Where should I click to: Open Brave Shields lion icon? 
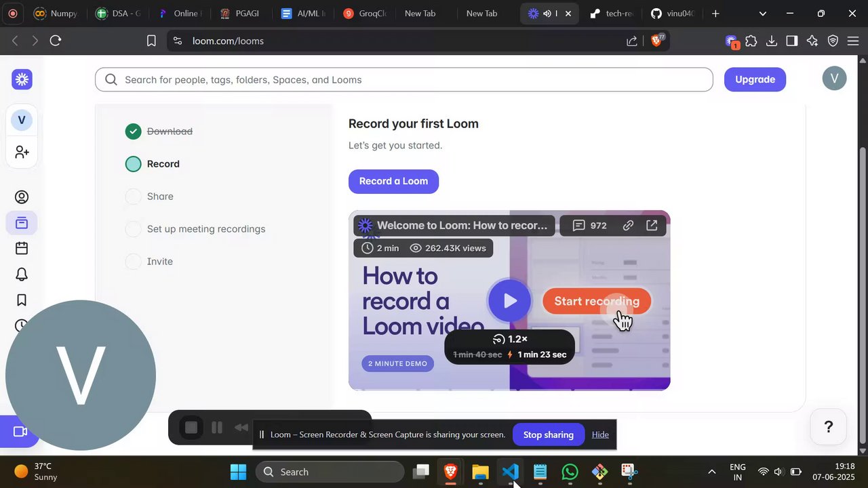tap(656, 41)
